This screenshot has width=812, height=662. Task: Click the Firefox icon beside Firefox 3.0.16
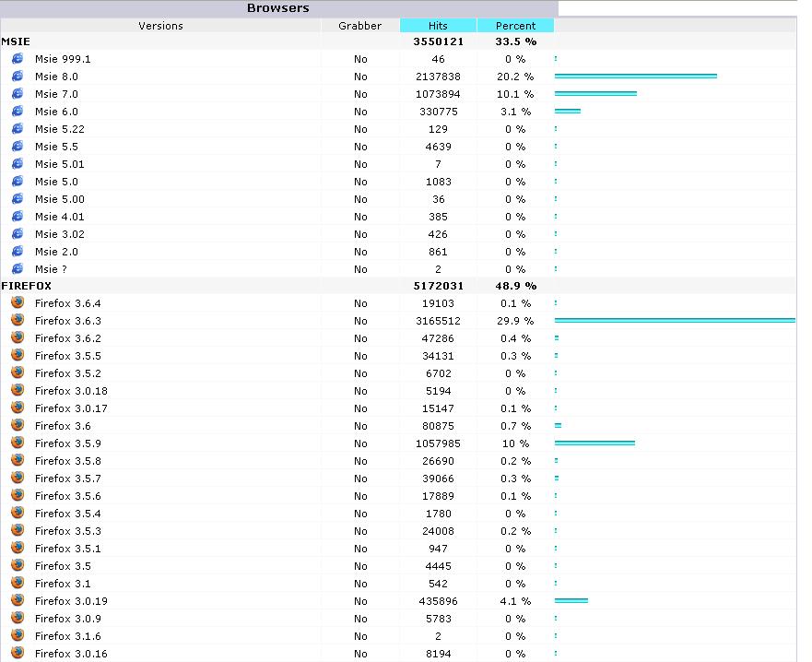[x=18, y=653]
